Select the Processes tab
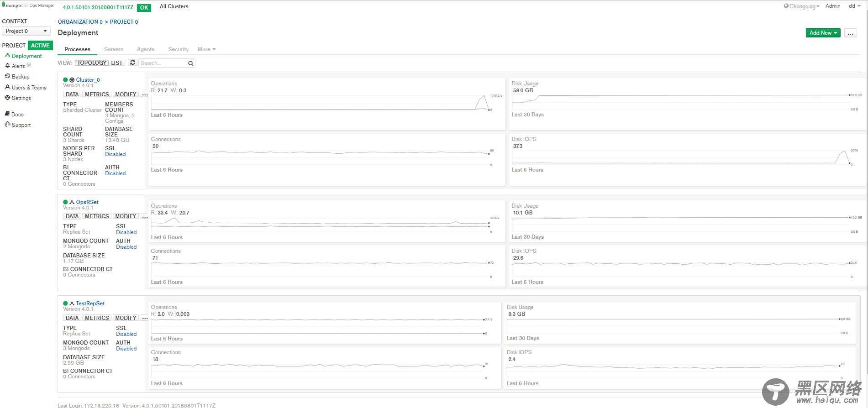This screenshot has width=868, height=408. tap(77, 49)
